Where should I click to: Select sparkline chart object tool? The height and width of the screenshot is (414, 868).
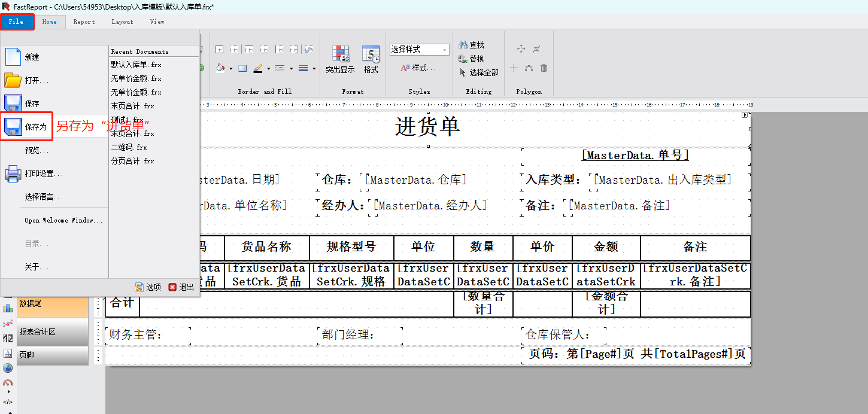point(8,323)
